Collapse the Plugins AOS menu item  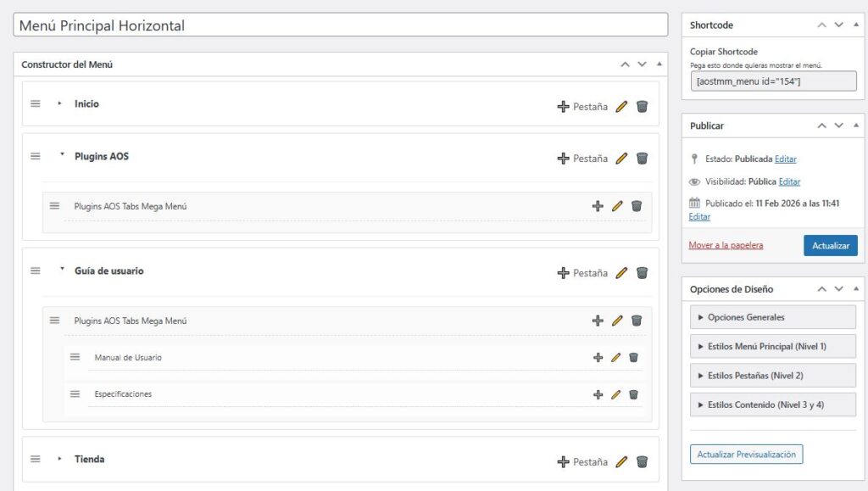(62, 155)
